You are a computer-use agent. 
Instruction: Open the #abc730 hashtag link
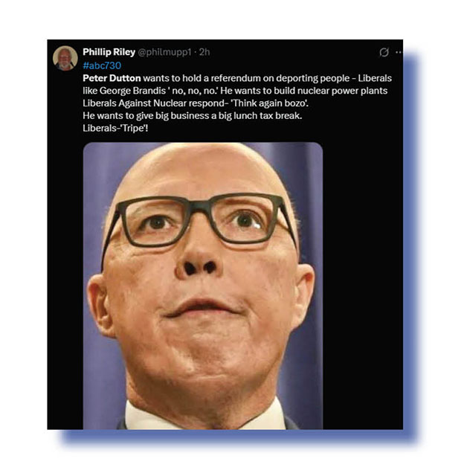102,65
